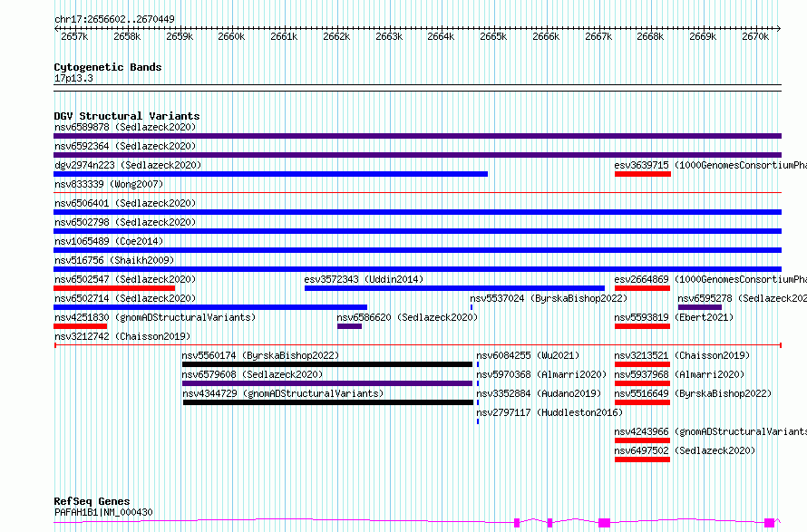The width and height of the screenshot is (807, 532).
Task: Select nsv833339 (Wong2007) label
Action: [x=109, y=184]
